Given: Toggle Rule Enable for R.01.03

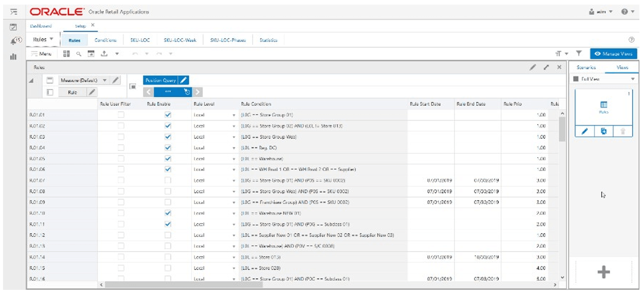Looking at the screenshot, I should tap(168, 137).
